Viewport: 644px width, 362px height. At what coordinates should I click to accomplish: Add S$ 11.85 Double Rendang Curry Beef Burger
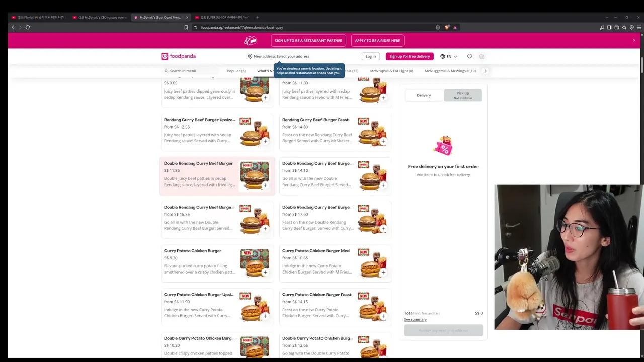click(265, 185)
